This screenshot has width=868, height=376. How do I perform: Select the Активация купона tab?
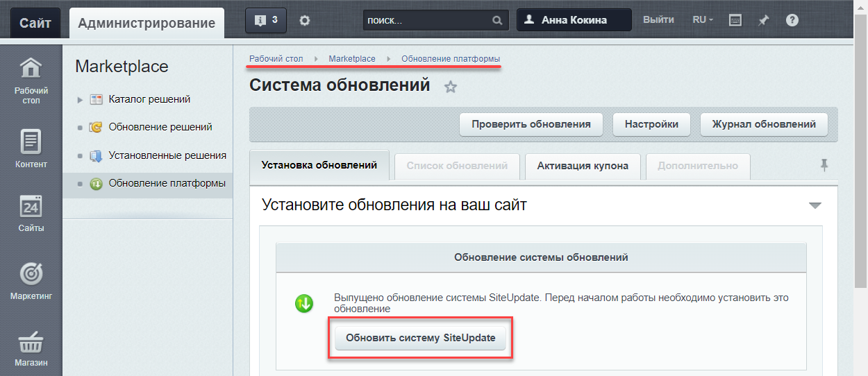583,166
